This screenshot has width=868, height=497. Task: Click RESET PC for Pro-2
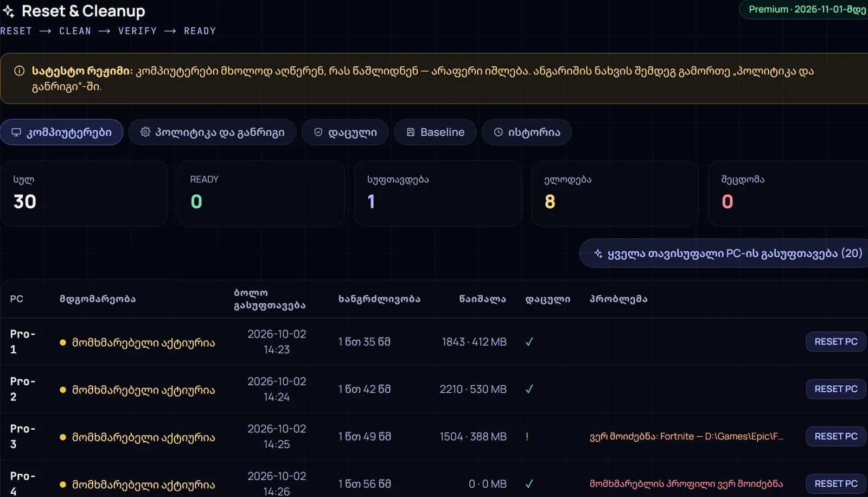pyautogui.click(x=835, y=389)
